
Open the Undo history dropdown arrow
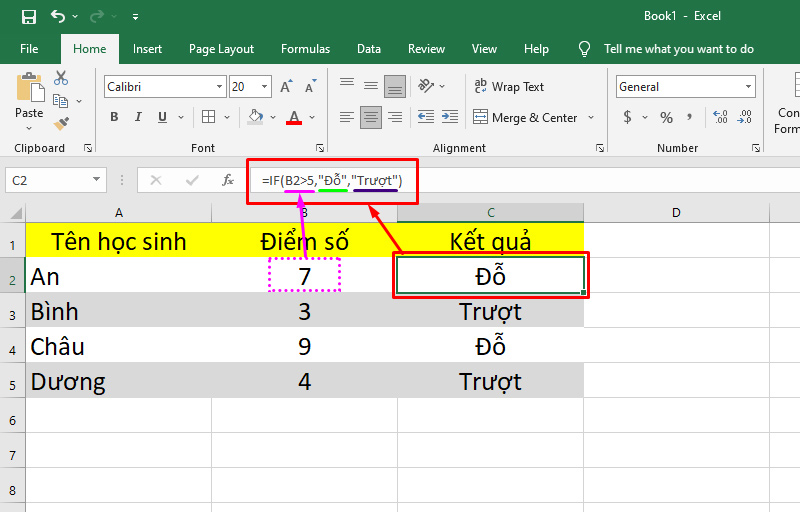(75, 17)
